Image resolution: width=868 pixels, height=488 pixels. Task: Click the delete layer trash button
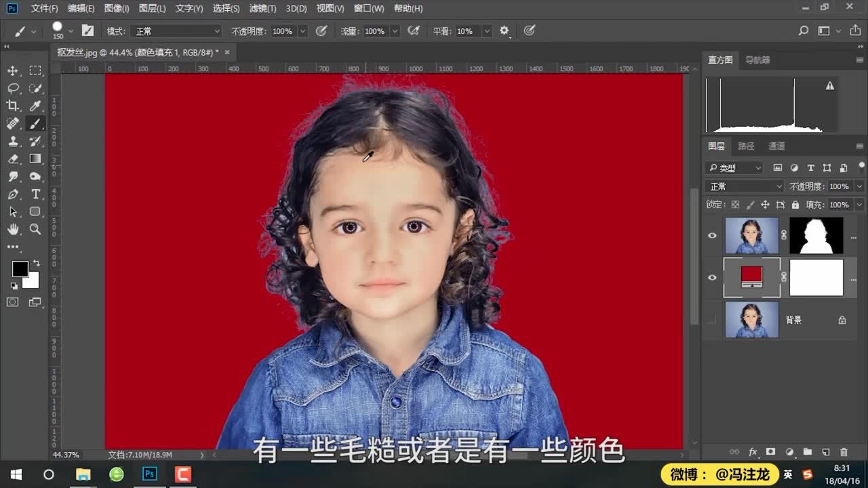tap(844, 451)
